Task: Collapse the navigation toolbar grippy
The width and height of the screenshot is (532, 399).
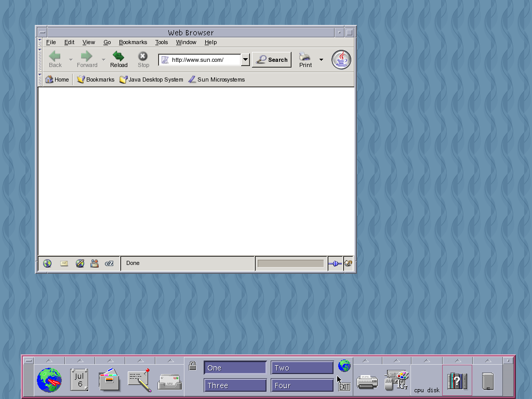Action: coord(40,60)
